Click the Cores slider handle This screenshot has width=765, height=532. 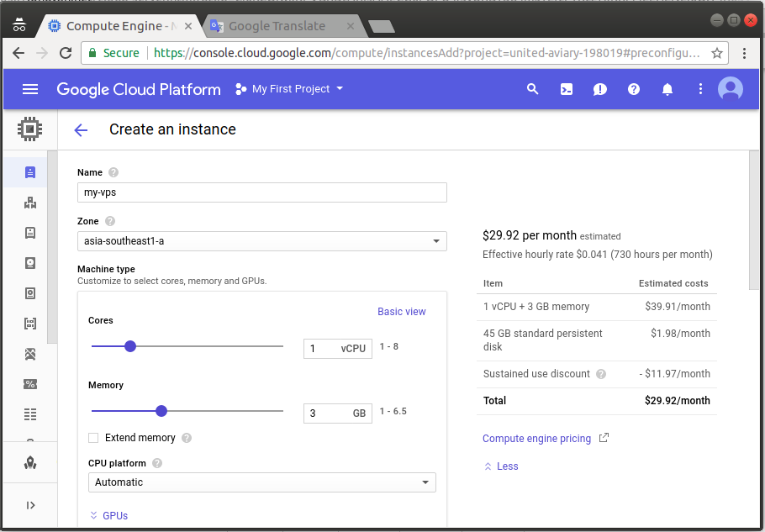[x=130, y=346]
